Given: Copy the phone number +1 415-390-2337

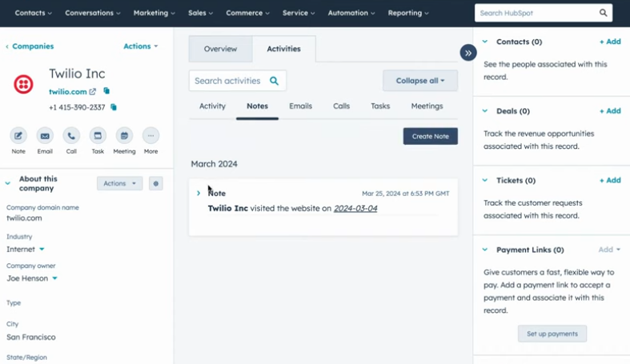Looking at the screenshot, I should tap(114, 107).
